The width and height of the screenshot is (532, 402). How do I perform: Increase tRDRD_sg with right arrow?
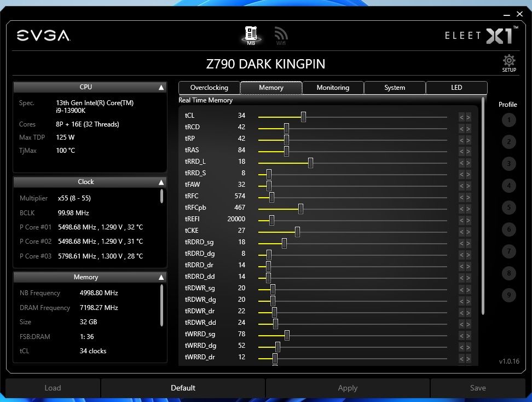(x=468, y=244)
